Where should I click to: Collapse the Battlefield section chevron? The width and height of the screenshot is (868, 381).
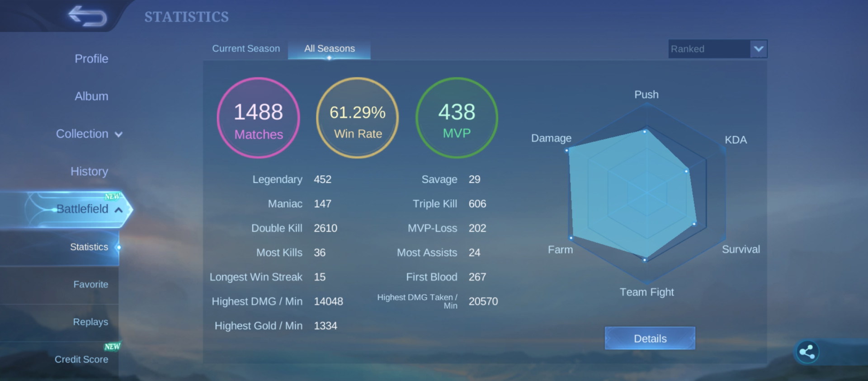119,210
